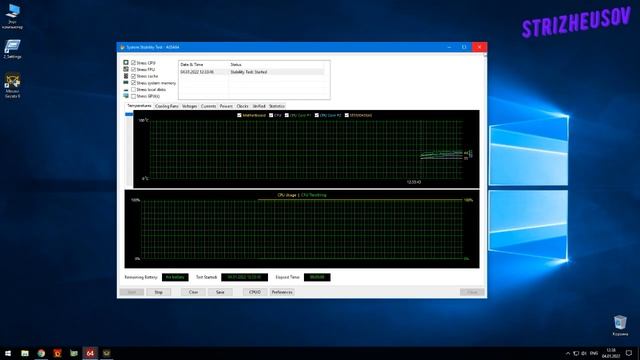Open the volume tray icon

coord(584,353)
